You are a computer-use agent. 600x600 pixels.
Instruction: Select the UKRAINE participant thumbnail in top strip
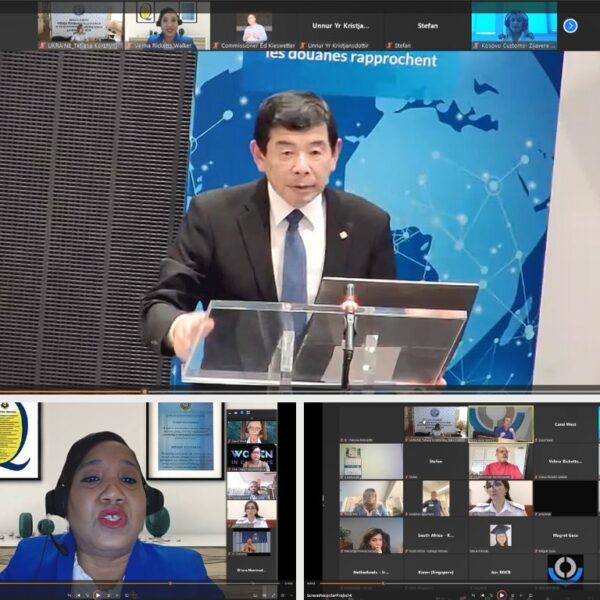pos(80,26)
